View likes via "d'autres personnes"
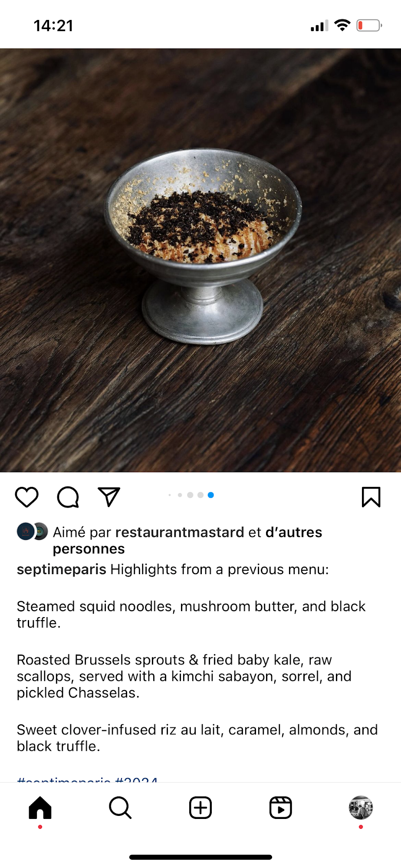The image size is (401, 868). (187, 540)
